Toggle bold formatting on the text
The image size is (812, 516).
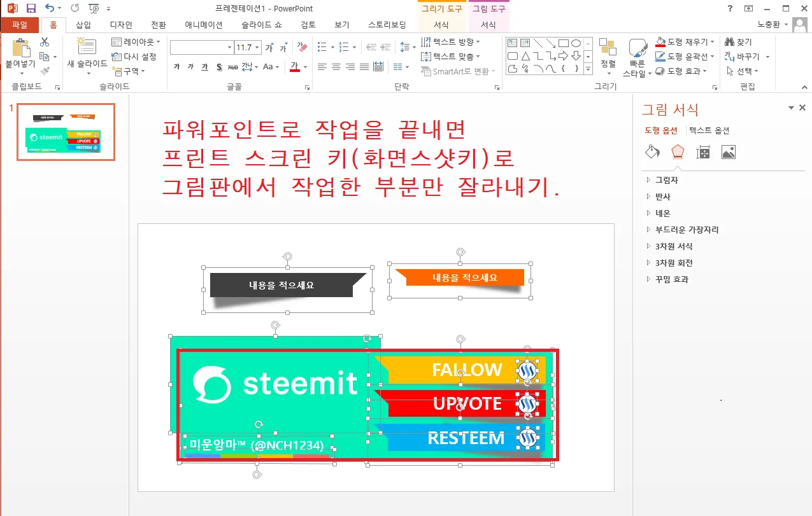pyautogui.click(x=175, y=67)
